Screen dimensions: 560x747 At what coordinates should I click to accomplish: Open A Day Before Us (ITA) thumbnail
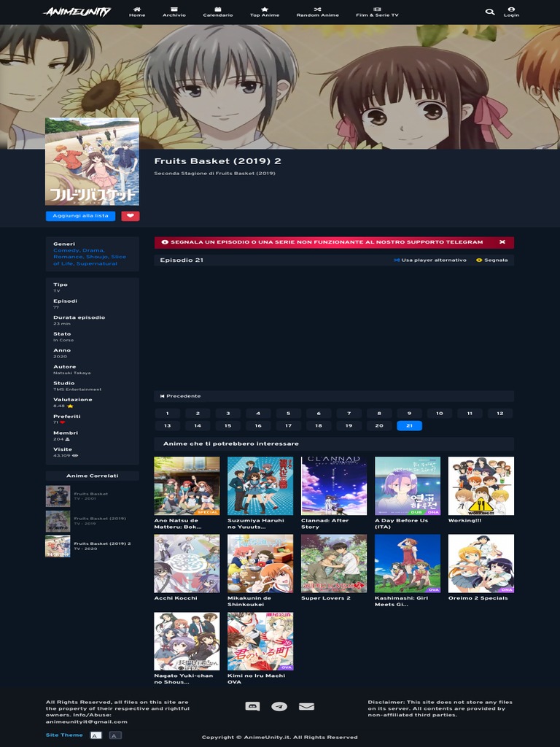click(x=408, y=486)
